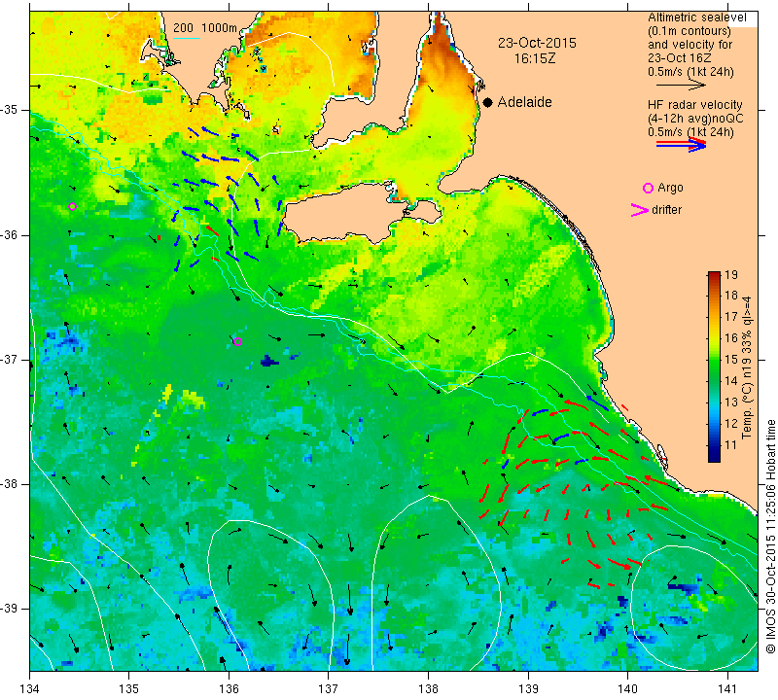Click the black Adelaide city marker dot

click(488, 102)
